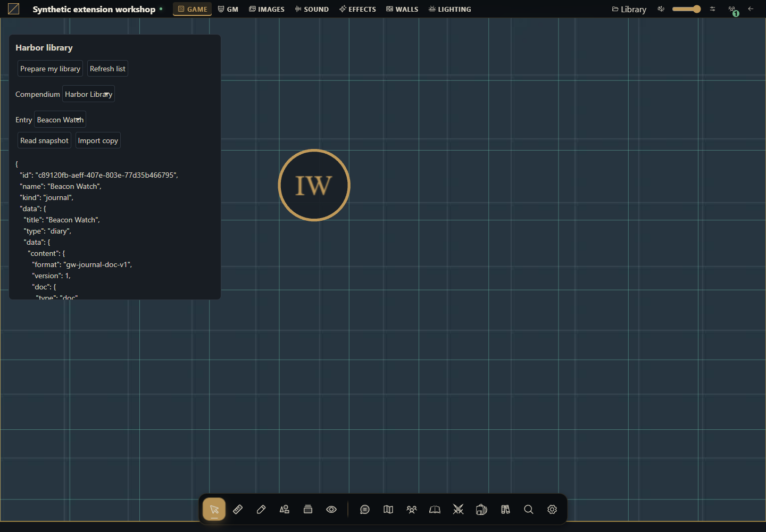
Task: Open the backpack items panel
Action: (482, 510)
